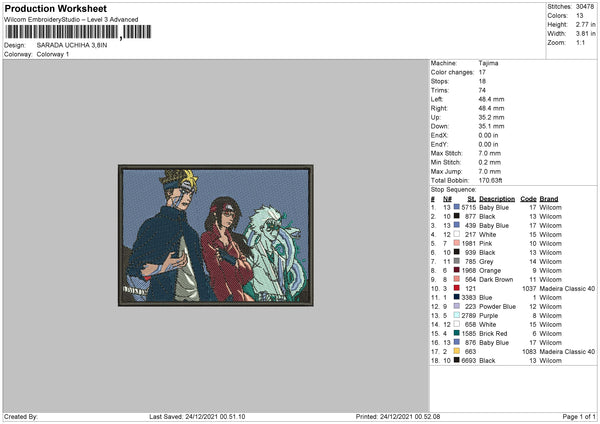
Task: Click the Height value '2.77 in'
Action: (585, 24)
